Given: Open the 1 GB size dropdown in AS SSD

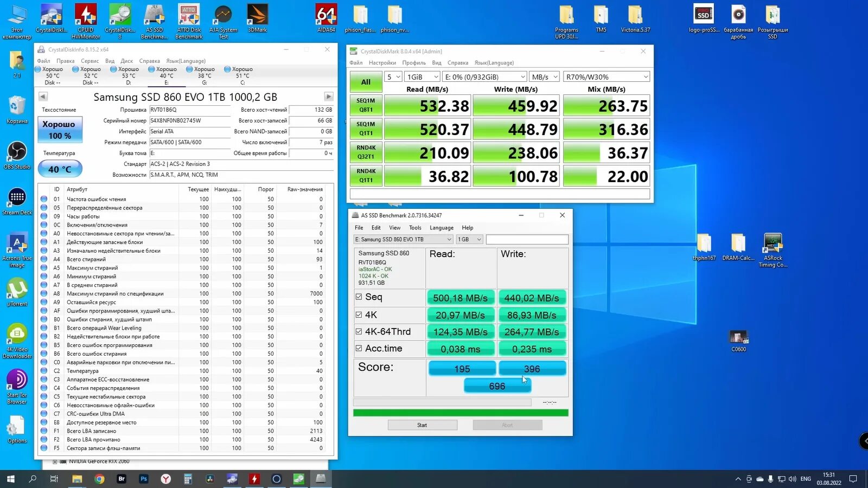Looking at the screenshot, I should (469, 239).
